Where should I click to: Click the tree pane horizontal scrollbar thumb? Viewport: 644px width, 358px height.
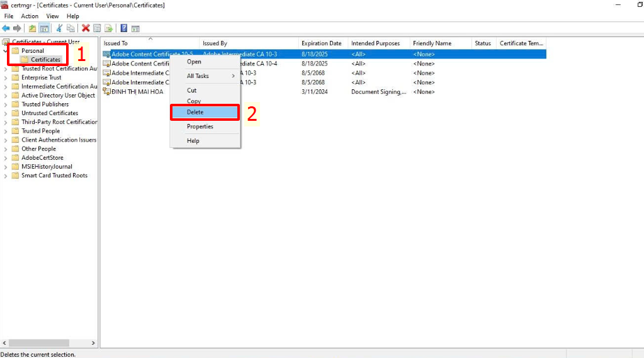coord(39,343)
